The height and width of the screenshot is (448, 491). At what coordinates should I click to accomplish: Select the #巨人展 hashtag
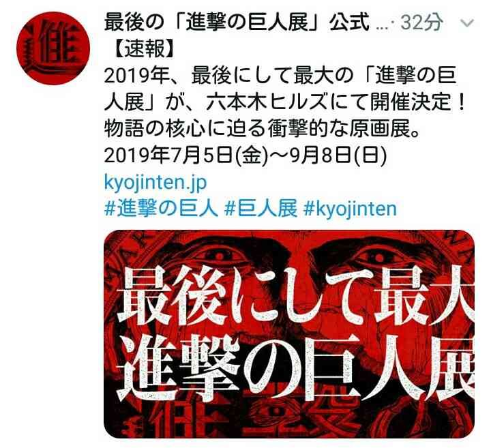coord(261,209)
